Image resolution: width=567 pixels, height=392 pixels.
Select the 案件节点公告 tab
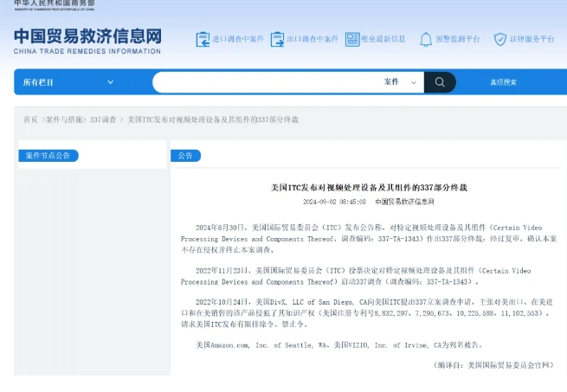click(x=48, y=156)
